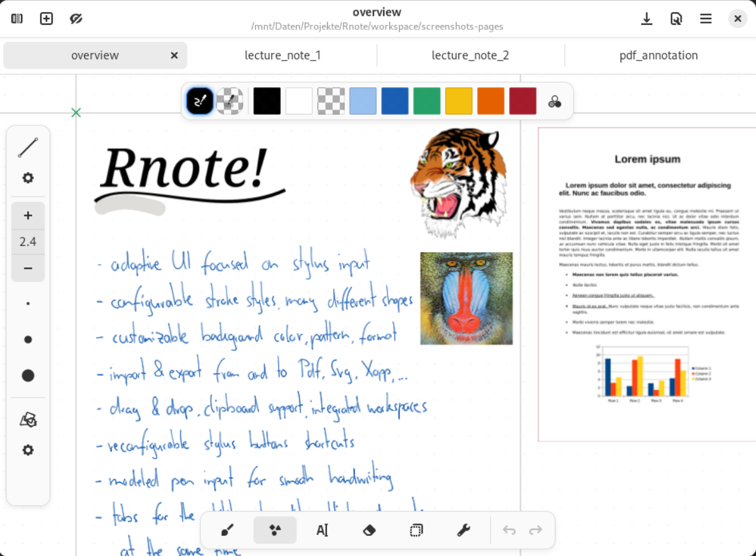Screen dimensions: 756x556
Task: Activate the Selector tool
Action: [x=416, y=530]
